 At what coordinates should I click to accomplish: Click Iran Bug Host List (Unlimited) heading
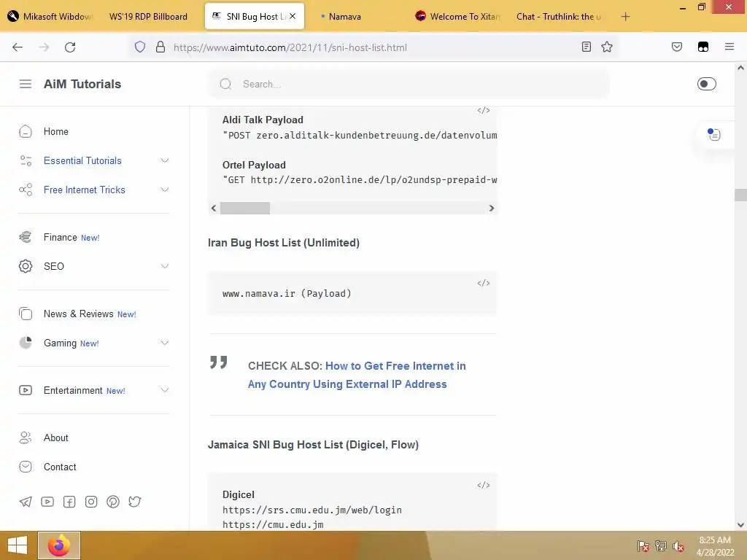coord(284,242)
